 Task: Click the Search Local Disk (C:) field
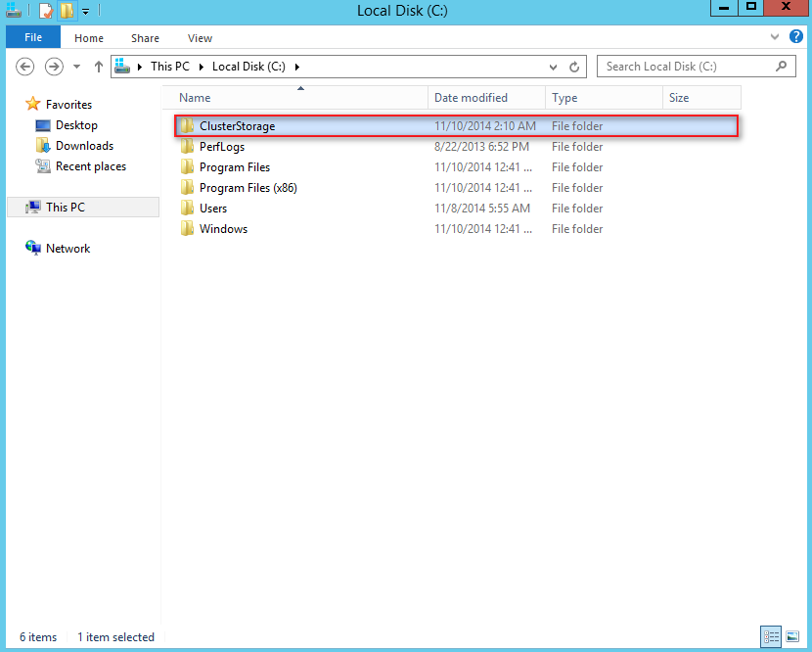point(696,67)
